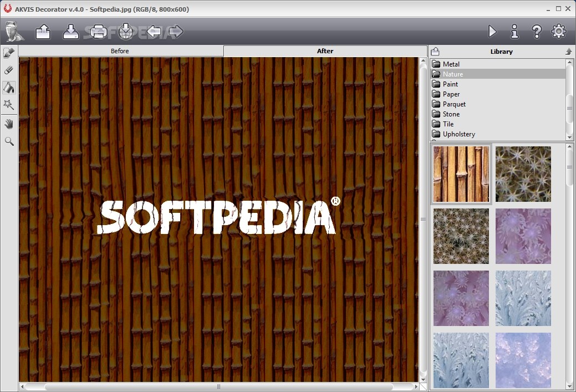Screen dimensions: 576x392
Task: Select the frost pattern texture in third row
Action: coord(523,298)
